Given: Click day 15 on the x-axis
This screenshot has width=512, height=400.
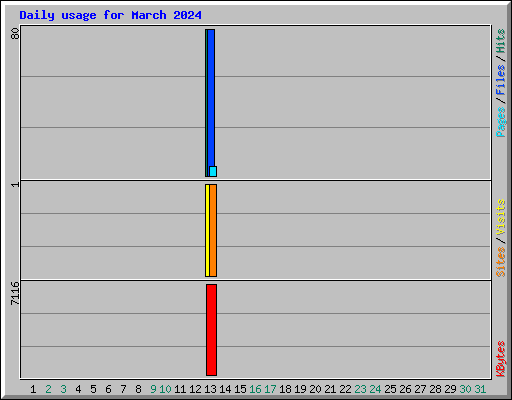Looking at the screenshot, I should point(240,389).
